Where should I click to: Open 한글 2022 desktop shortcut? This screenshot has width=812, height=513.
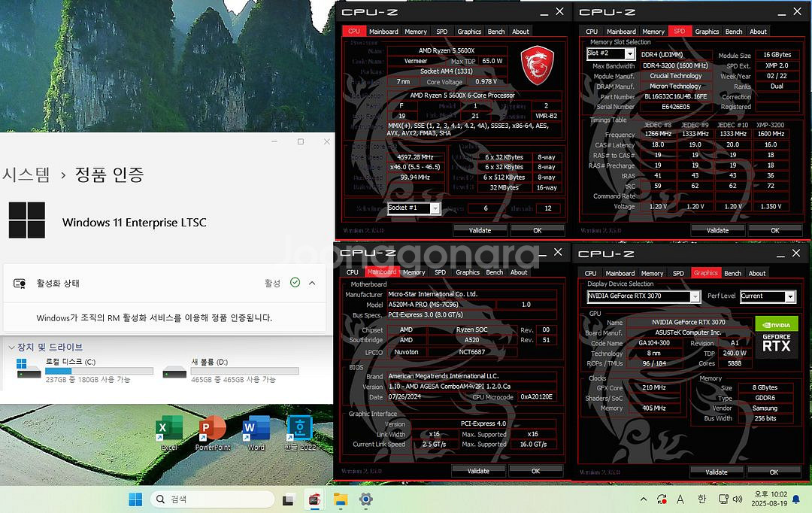[299, 433]
